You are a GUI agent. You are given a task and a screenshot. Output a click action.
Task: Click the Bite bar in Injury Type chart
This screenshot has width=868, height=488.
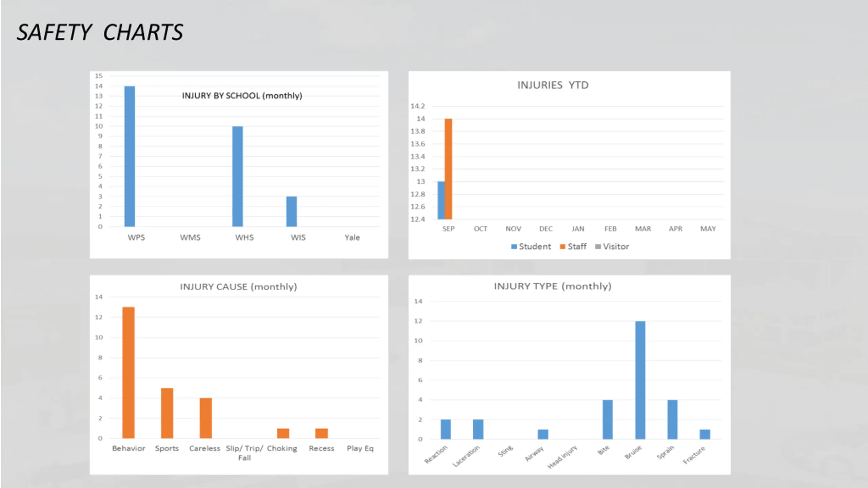[x=607, y=419]
